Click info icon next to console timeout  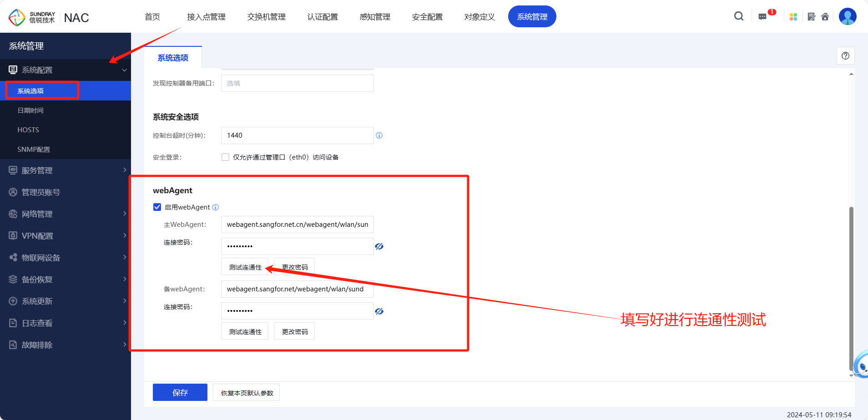[x=379, y=135]
